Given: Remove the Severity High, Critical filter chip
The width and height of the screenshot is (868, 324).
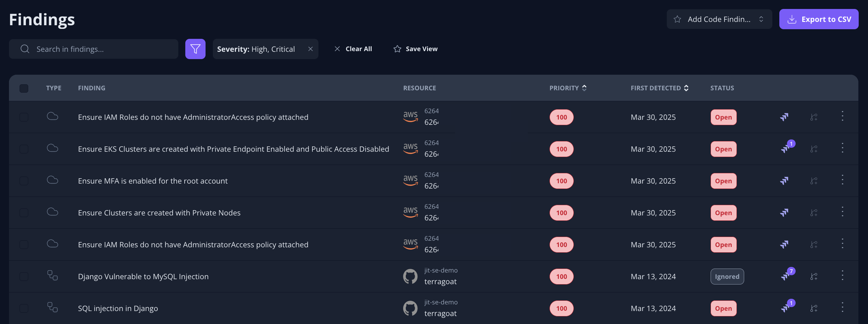Looking at the screenshot, I should (x=310, y=49).
